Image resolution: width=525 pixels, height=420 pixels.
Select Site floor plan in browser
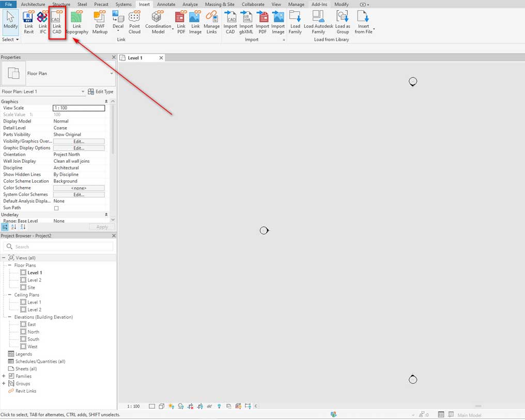coord(31,288)
